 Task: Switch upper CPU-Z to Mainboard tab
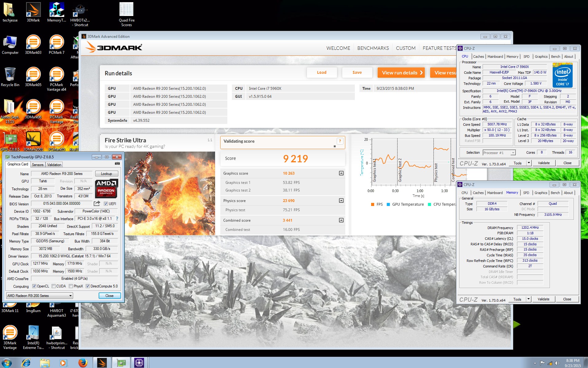tap(495, 57)
